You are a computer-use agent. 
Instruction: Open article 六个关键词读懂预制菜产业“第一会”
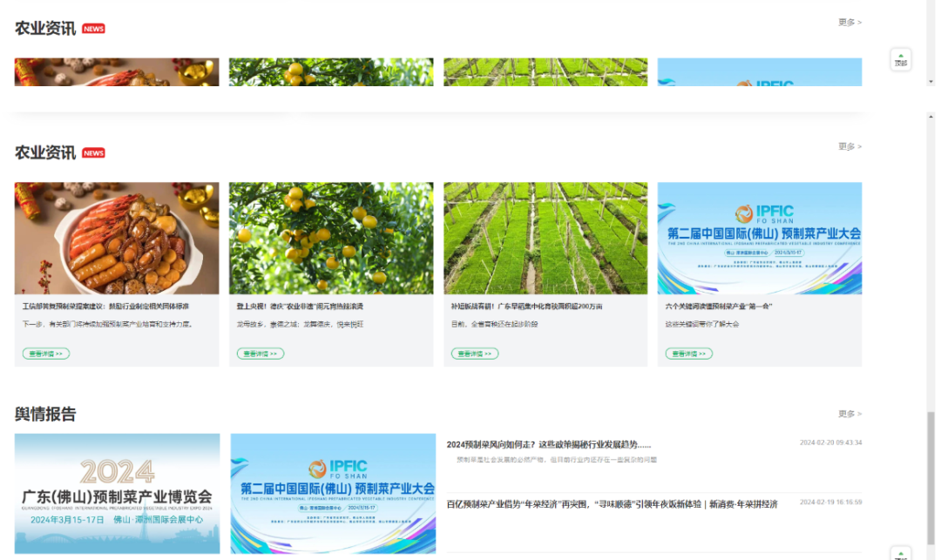(x=719, y=307)
